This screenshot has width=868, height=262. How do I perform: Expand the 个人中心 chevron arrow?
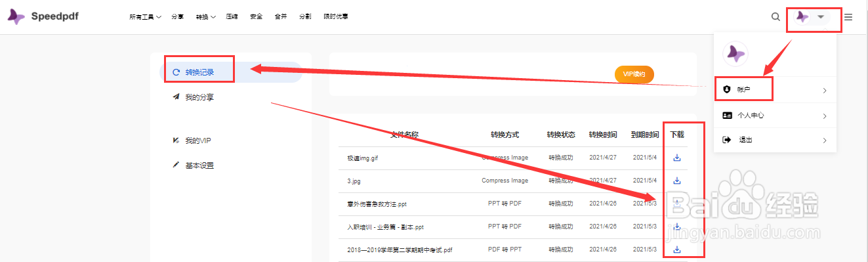(825, 116)
